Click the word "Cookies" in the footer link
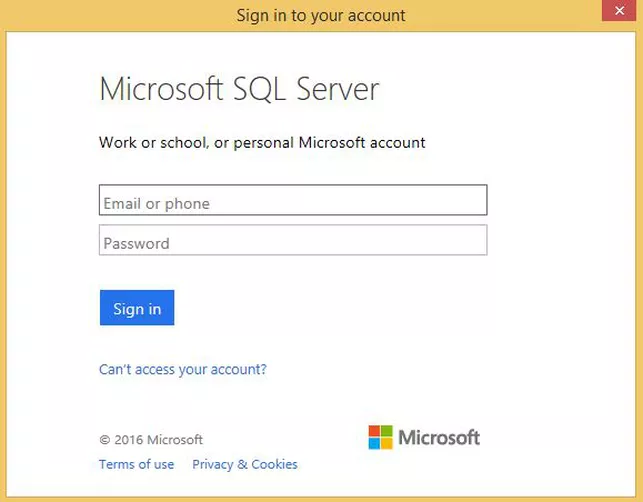 274,464
